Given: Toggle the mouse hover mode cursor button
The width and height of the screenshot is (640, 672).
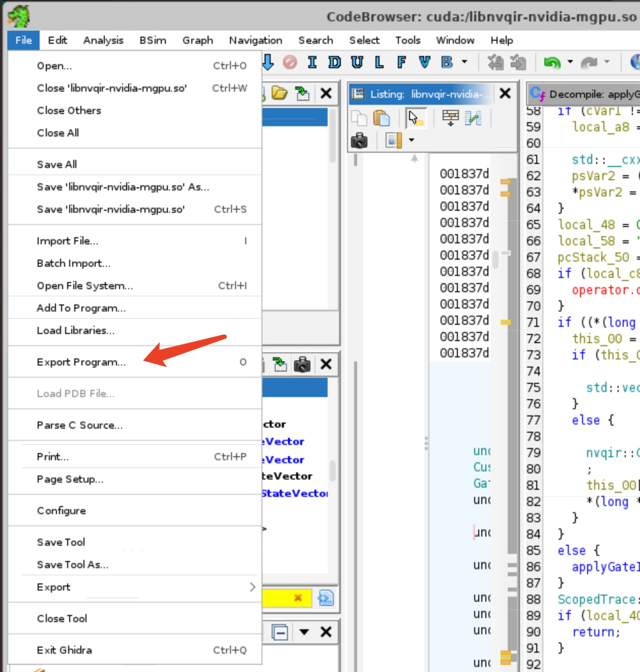Looking at the screenshot, I should click(416, 118).
